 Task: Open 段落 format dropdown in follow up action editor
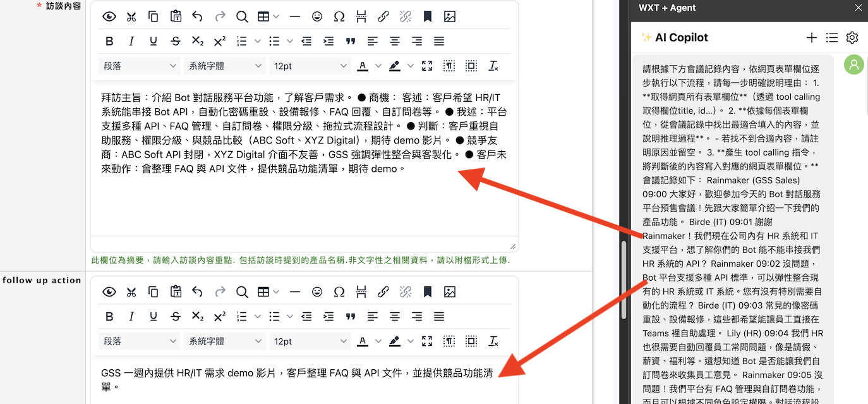(140, 341)
